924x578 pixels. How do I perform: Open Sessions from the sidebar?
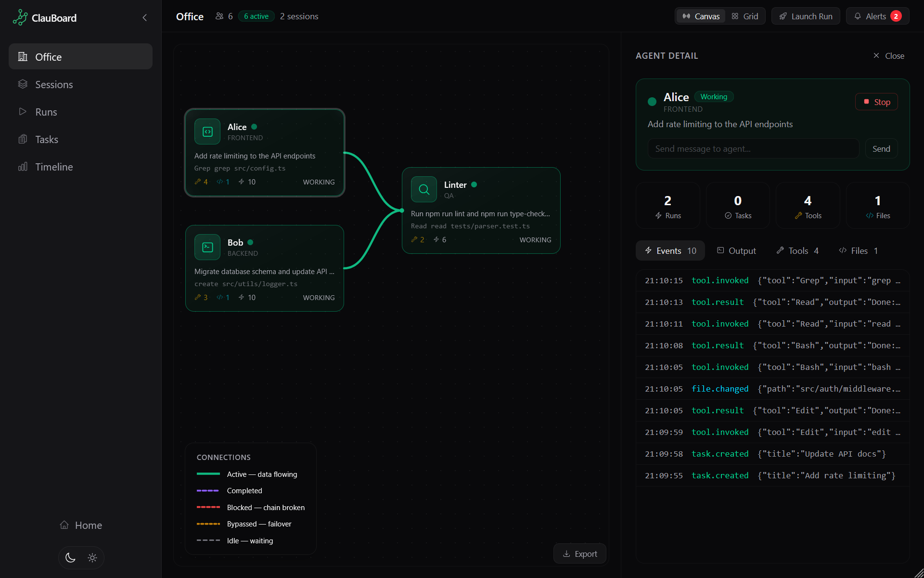point(53,84)
